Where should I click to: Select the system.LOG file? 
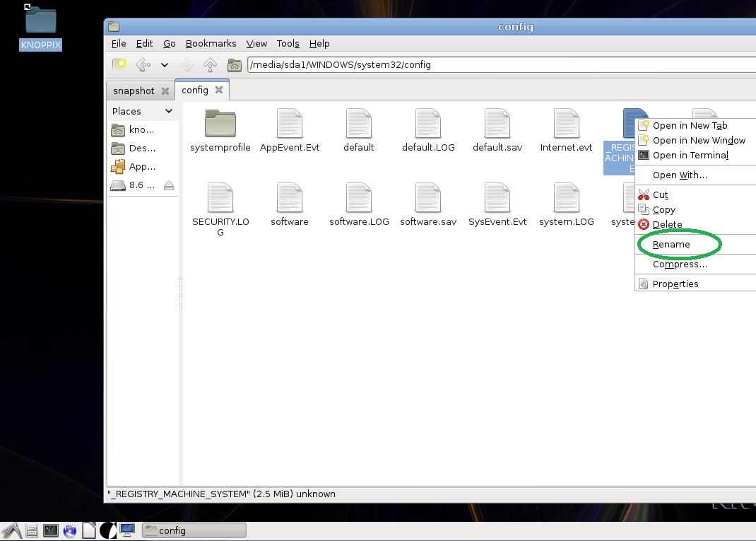tap(566, 205)
